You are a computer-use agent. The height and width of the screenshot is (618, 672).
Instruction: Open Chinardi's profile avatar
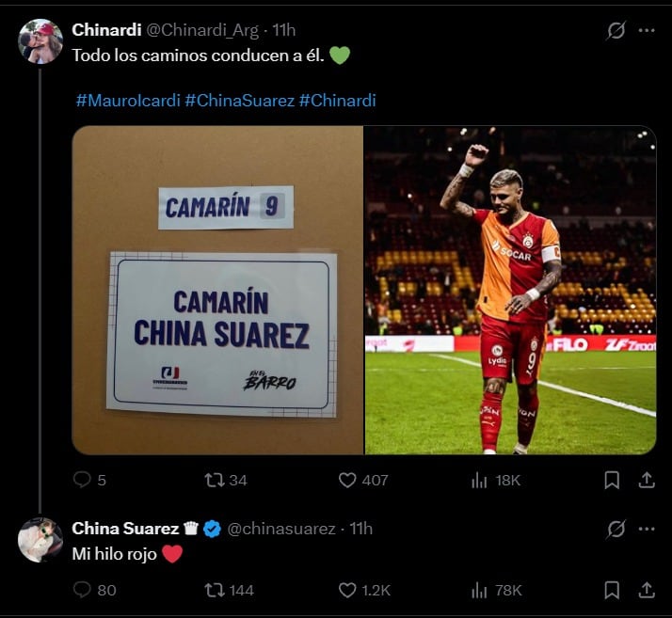click(40, 41)
